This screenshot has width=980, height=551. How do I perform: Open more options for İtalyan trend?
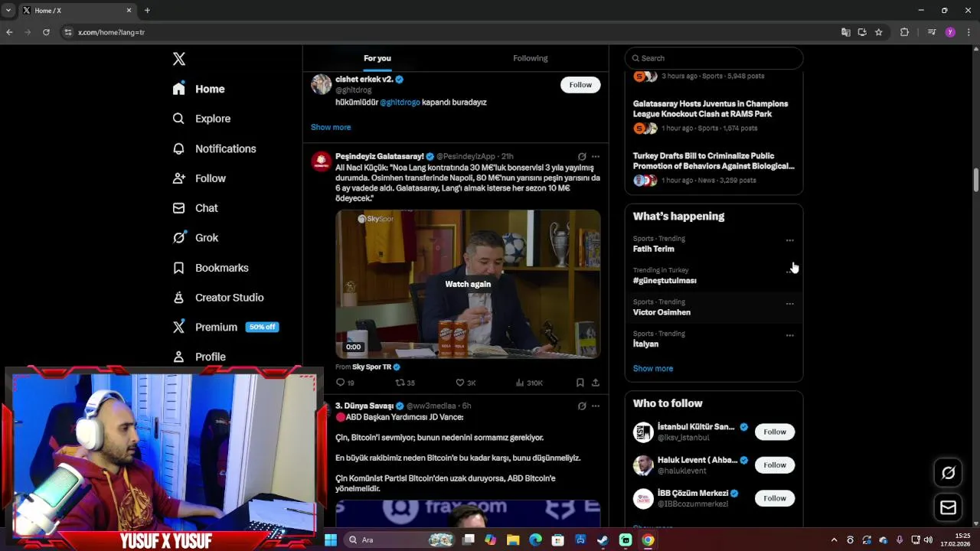click(789, 335)
